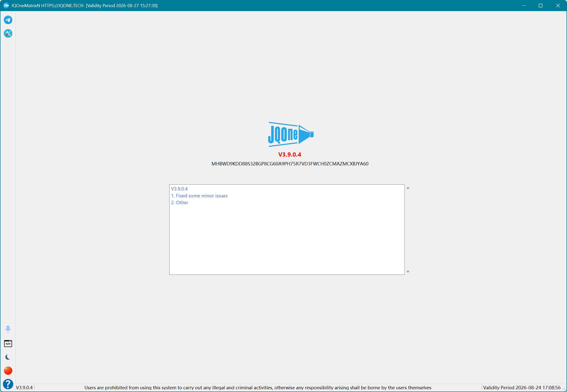Click the JQOne app icon in title bar
Viewport: 567px width, 392px height.
tap(6, 5)
